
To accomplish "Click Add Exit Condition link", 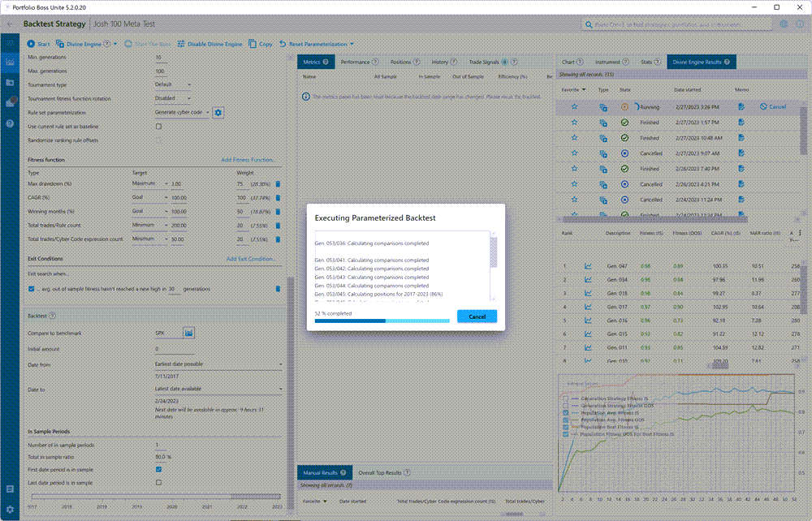I will point(251,259).
